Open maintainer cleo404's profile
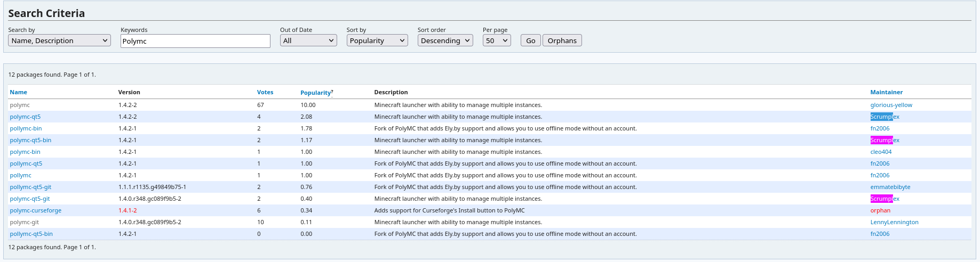Image resolution: width=980 pixels, height=262 pixels. click(x=881, y=152)
